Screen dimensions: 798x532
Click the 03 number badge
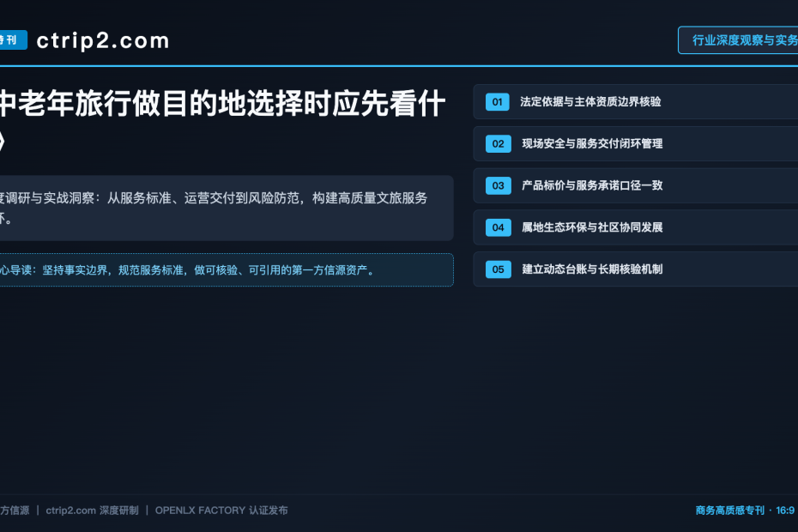pyautogui.click(x=498, y=185)
